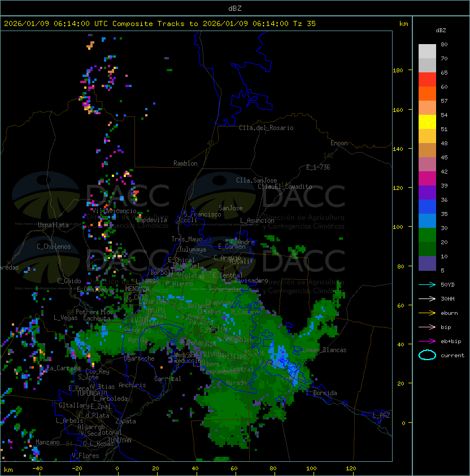Image resolution: width=470 pixels, height=476 pixels.
Task: Click the '180' tick on vertical km axis
Action: coord(398,71)
